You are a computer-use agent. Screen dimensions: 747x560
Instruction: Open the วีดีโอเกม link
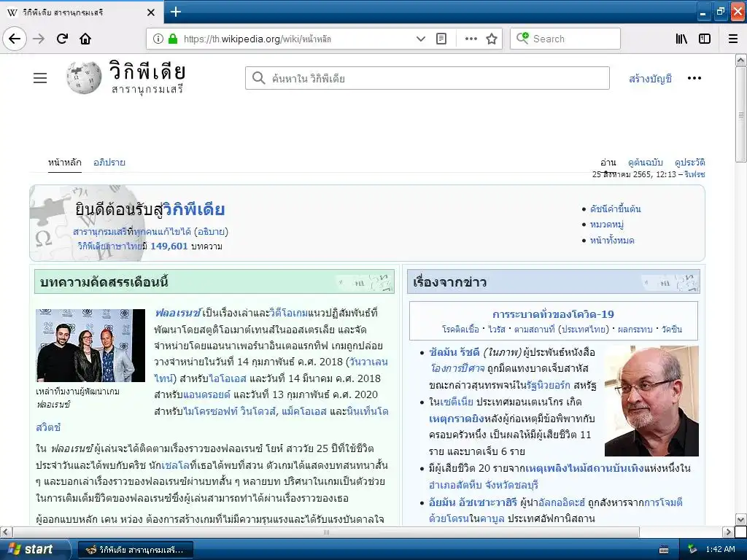tap(289, 314)
